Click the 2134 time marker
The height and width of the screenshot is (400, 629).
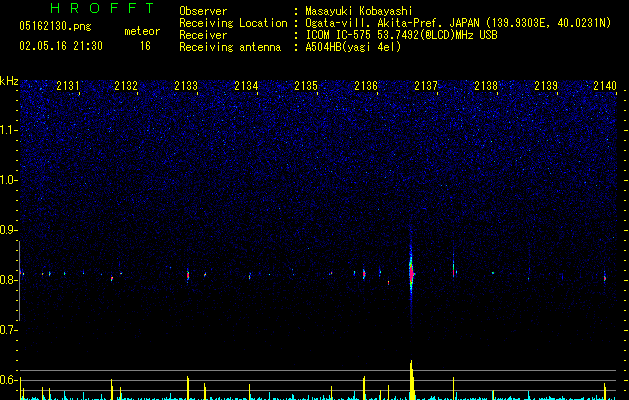tap(246, 86)
